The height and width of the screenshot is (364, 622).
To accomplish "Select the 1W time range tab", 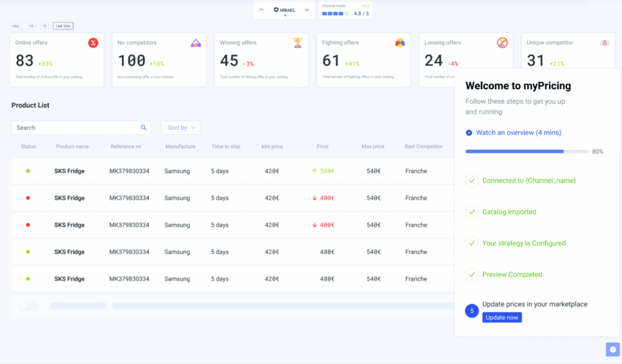I will [x=31, y=25].
